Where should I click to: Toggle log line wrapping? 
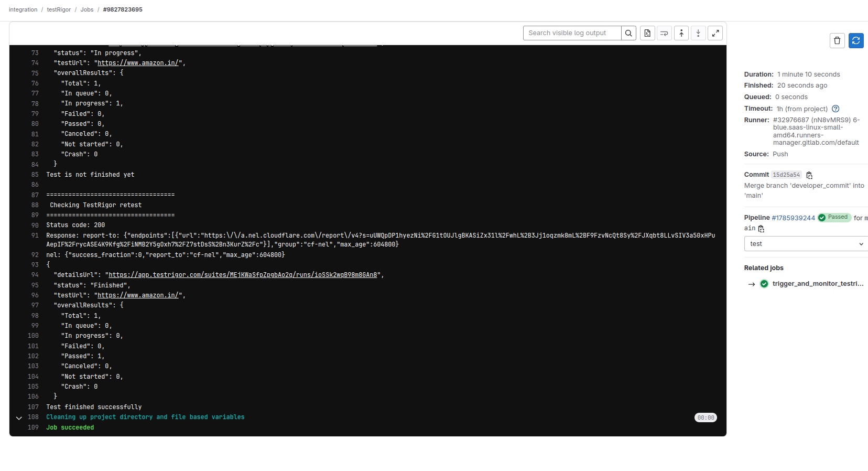[x=664, y=33]
